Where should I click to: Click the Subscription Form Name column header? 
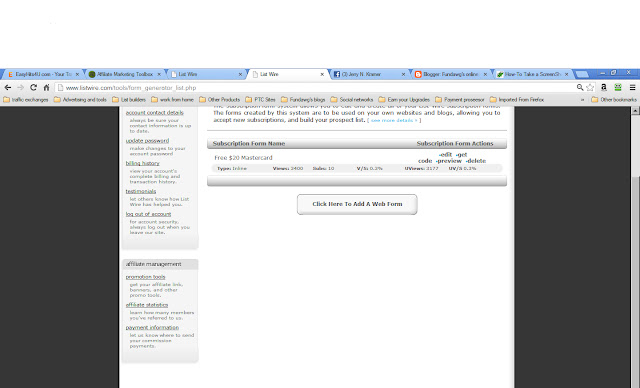249,144
